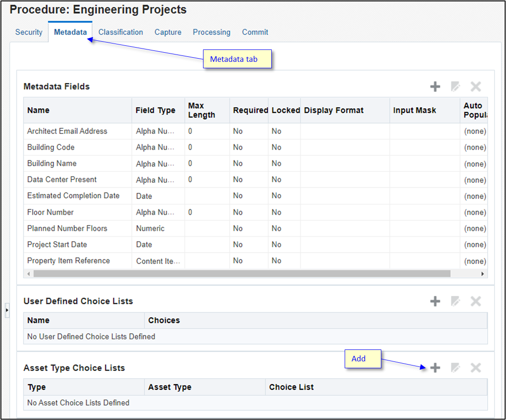The width and height of the screenshot is (506, 420).
Task: Click the Edit icon for User Defined Choice Lists
Action: tap(455, 301)
